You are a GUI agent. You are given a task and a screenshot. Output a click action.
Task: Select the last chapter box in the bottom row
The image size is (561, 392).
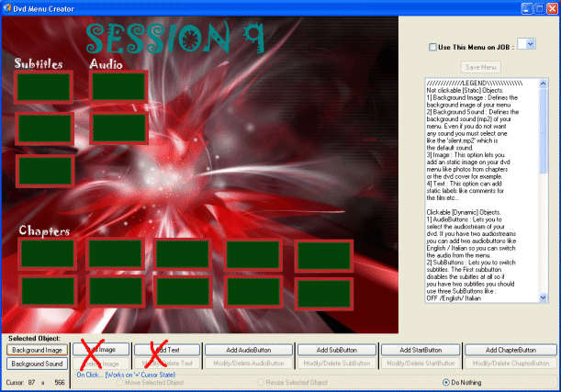point(324,295)
